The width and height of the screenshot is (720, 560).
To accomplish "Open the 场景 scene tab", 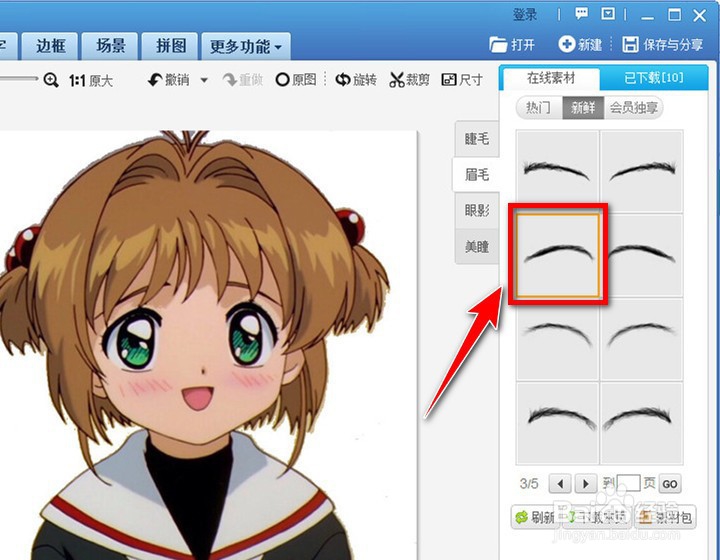I will click(x=110, y=46).
